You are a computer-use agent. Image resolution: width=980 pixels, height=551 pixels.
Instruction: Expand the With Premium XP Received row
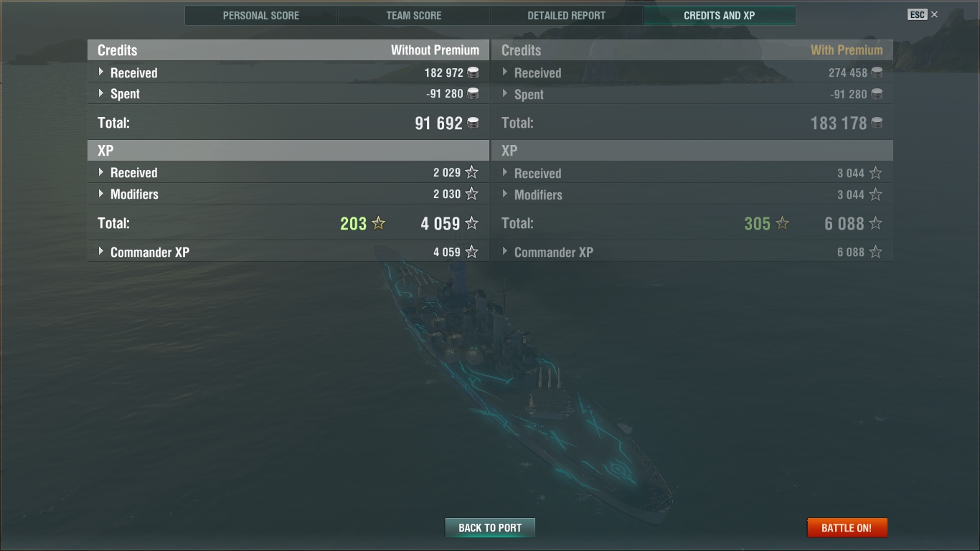pos(692,173)
